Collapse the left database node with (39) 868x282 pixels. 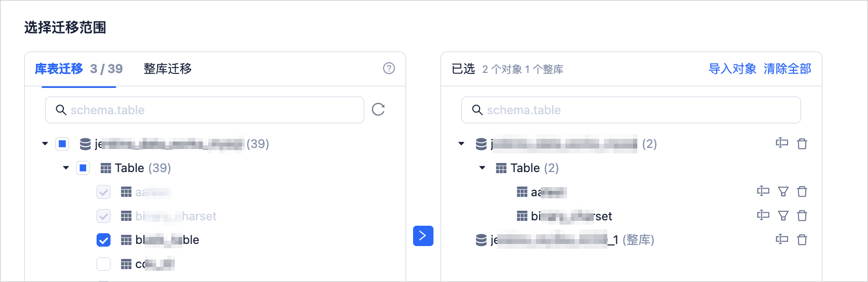(x=45, y=144)
